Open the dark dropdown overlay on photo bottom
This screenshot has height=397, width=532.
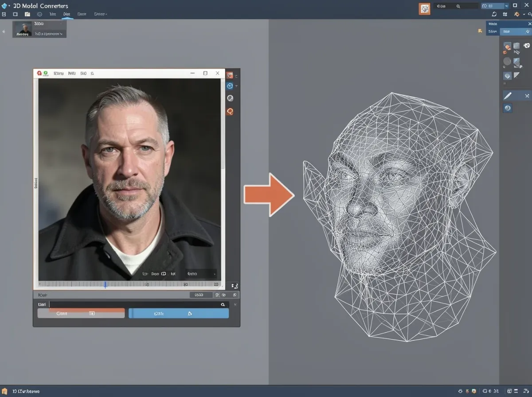pos(201,273)
